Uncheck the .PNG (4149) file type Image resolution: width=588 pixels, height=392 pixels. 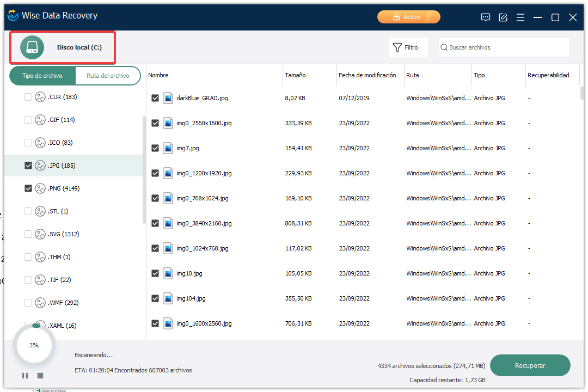[28, 188]
